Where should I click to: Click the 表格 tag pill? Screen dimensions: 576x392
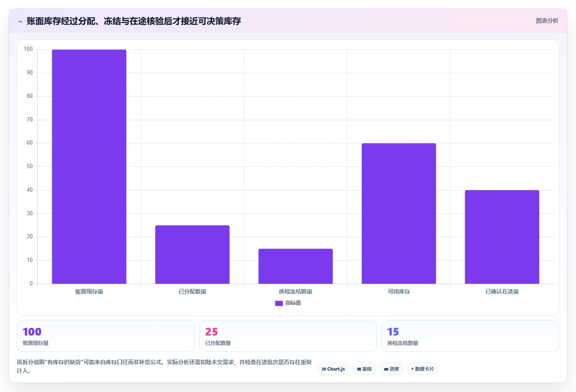[364, 369]
